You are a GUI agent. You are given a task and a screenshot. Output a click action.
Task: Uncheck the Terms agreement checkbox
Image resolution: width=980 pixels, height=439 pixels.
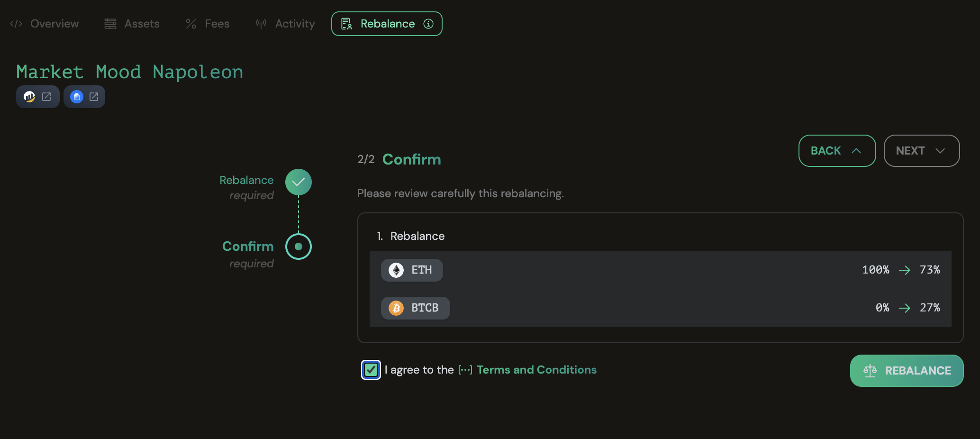pyautogui.click(x=371, y=370)
